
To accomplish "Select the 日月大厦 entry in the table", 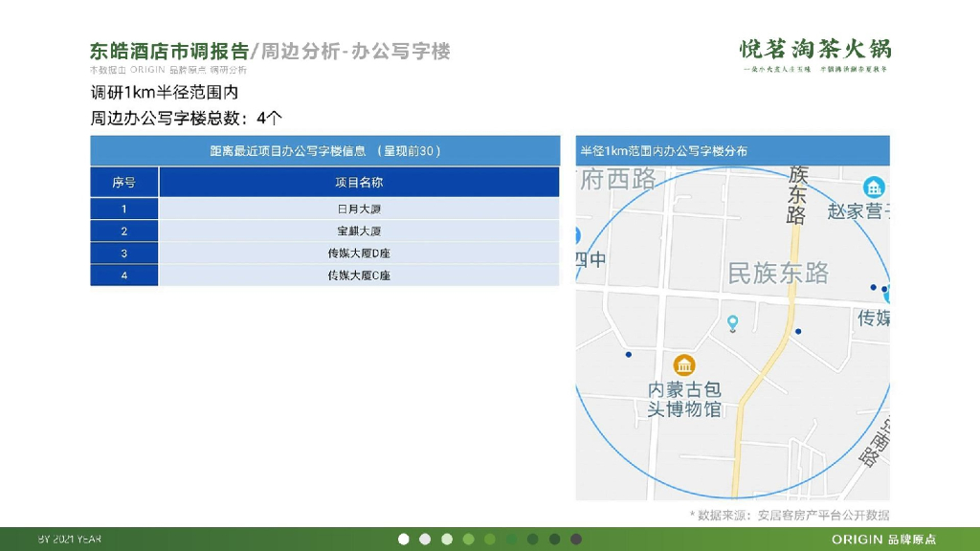I will 357,209.
